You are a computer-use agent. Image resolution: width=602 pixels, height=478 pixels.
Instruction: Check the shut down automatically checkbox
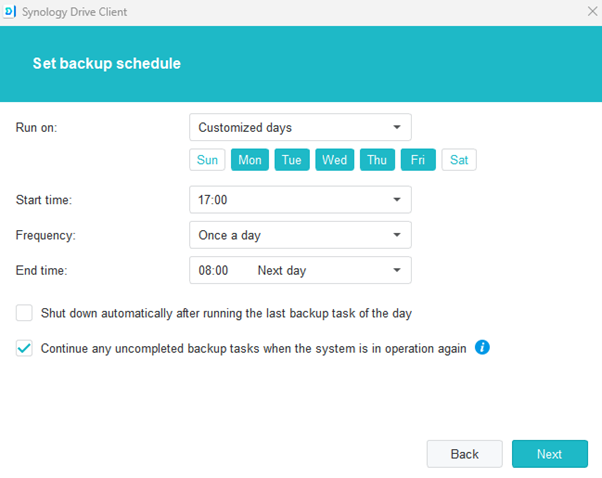[24, 313]
